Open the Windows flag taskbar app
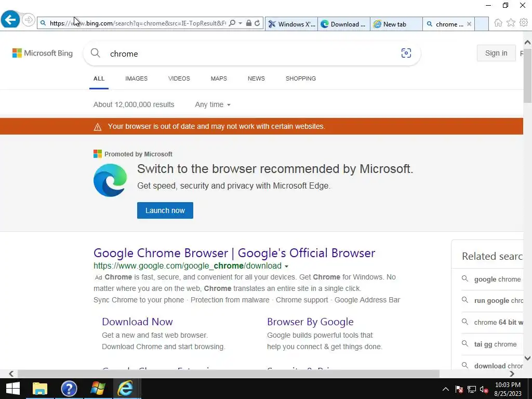Image resolution: width=532 pixels, height=399 pixels. [x=98, y=389]
